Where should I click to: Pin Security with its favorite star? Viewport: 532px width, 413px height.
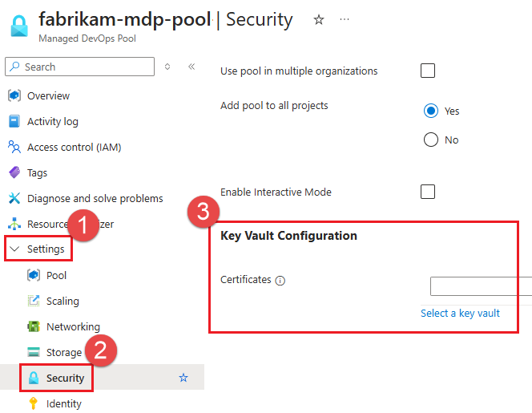tap(183, 378)
